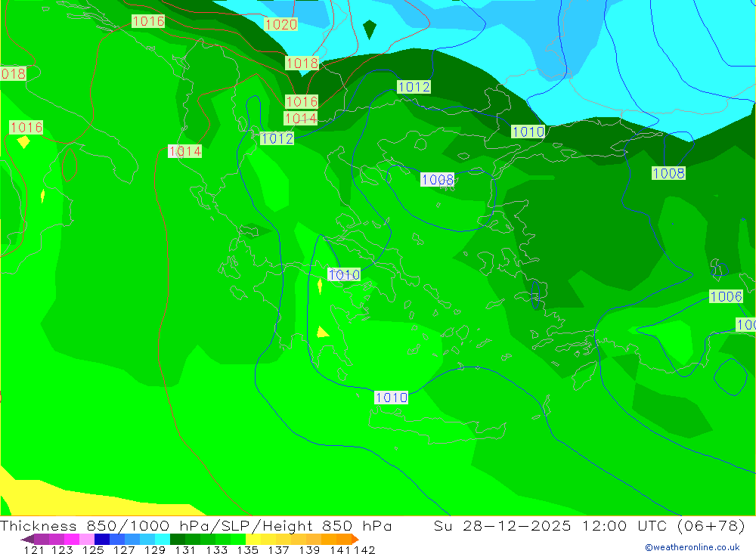Click legend value 139

(x=309, y=549)
